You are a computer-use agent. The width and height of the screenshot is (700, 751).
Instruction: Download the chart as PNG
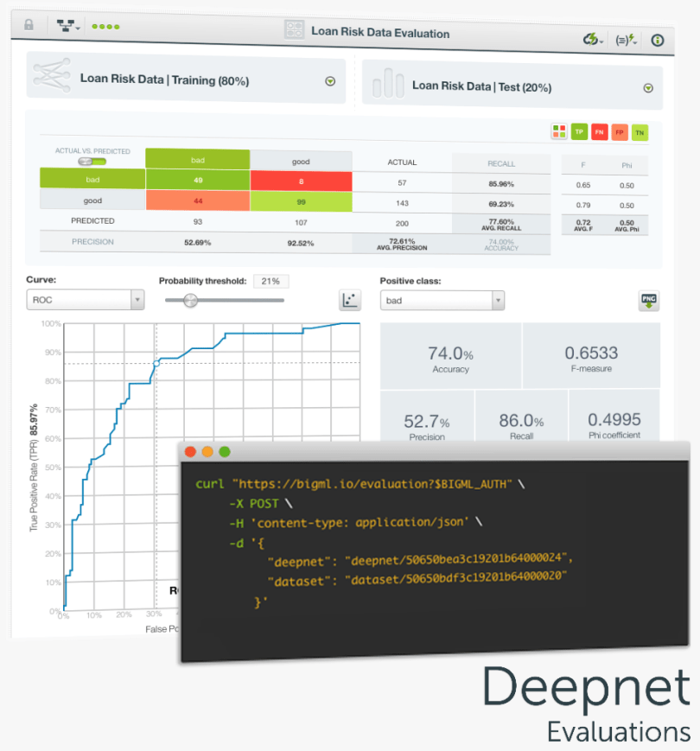[x=648, y=301]
